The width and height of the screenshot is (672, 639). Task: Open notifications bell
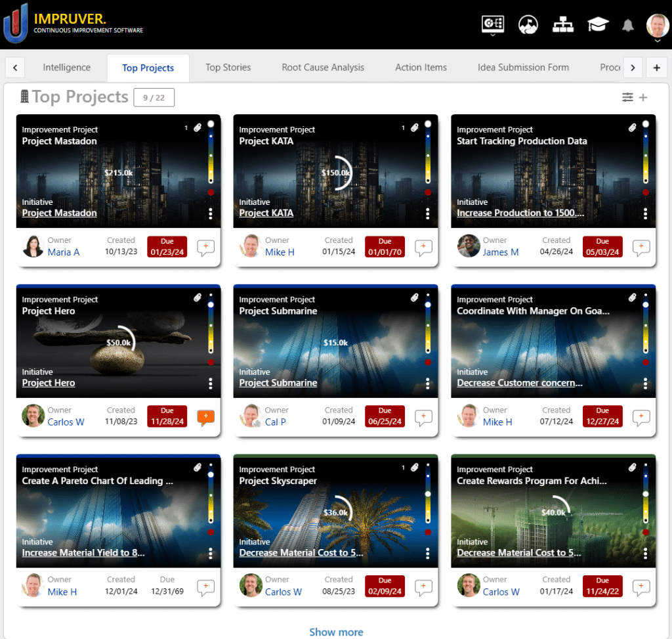[628, 25]
